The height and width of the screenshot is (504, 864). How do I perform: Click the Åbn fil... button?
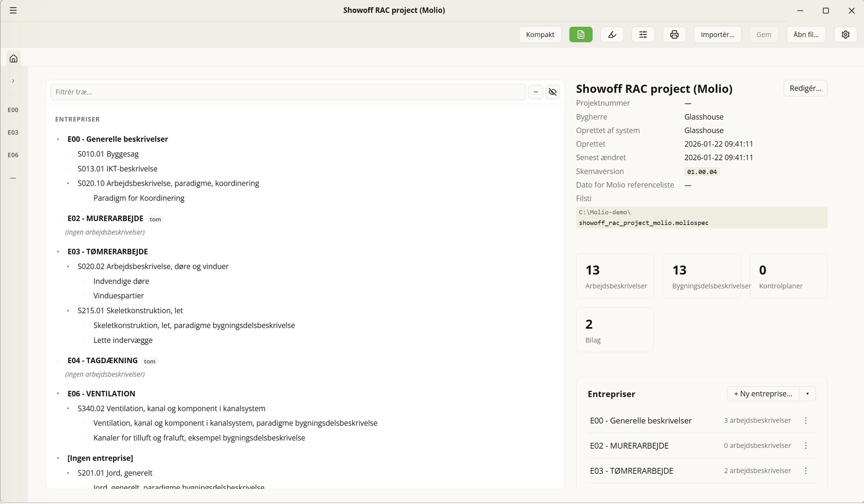point(806,35)
